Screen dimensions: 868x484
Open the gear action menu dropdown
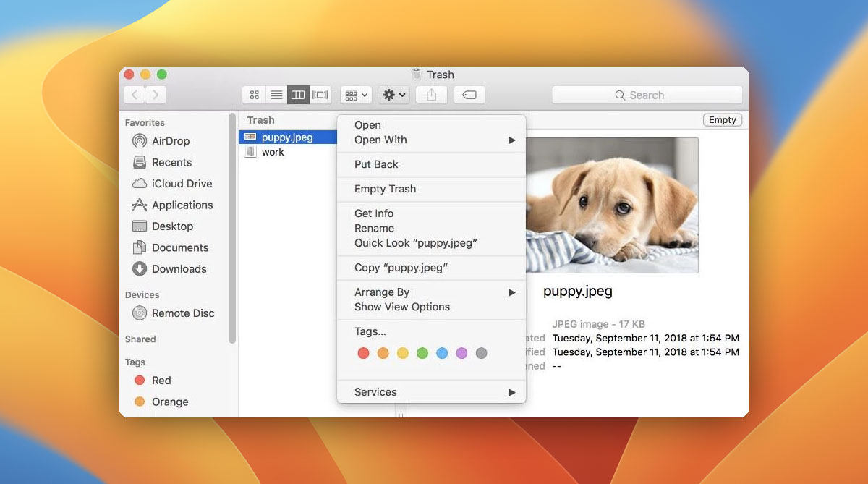tap(394, 95)
